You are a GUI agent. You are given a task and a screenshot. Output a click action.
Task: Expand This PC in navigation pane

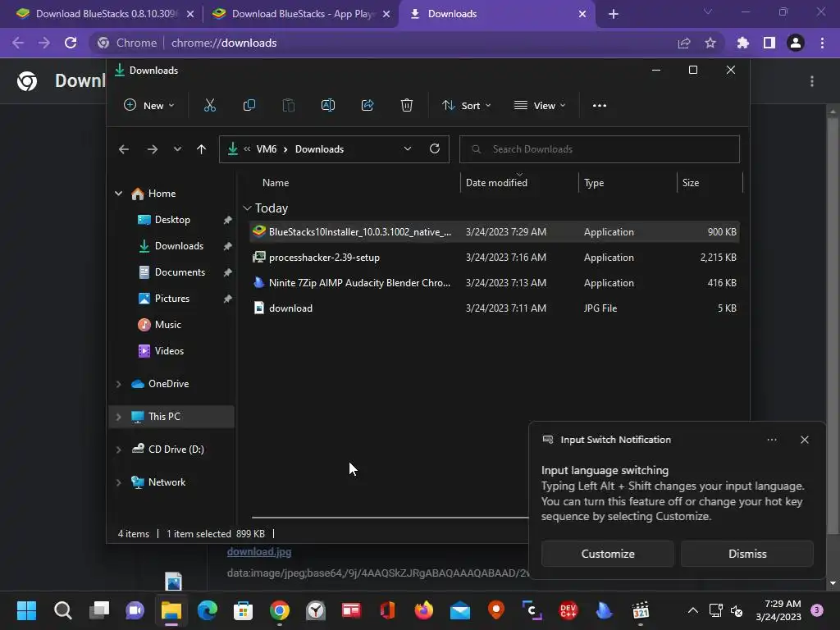(x=118, y=417)
